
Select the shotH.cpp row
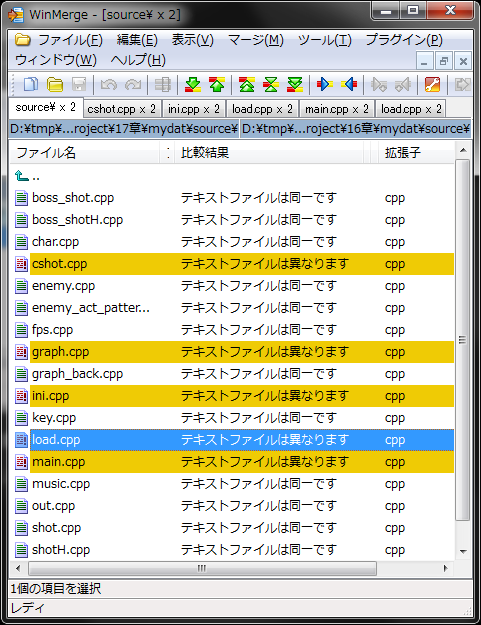234,550
